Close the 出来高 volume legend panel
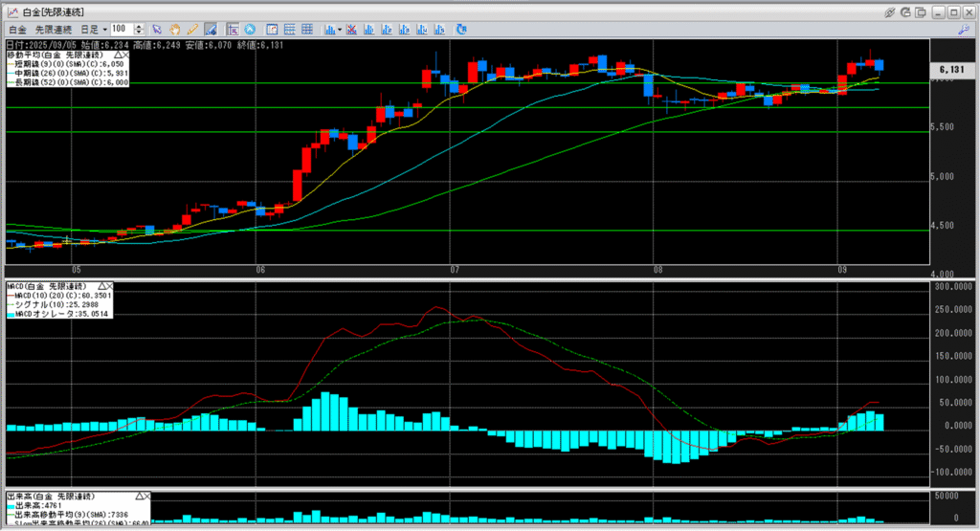 (145, 497)
